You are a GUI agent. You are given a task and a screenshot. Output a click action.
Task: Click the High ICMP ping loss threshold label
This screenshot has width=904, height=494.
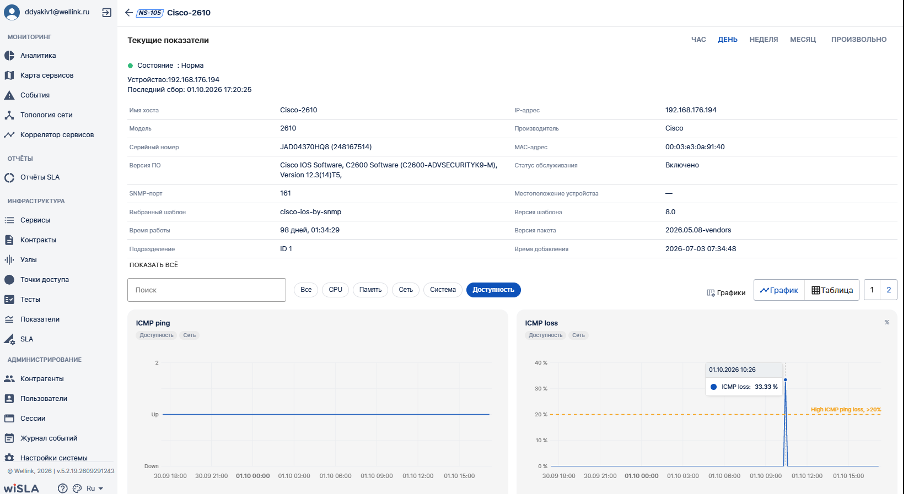(846, 409)
